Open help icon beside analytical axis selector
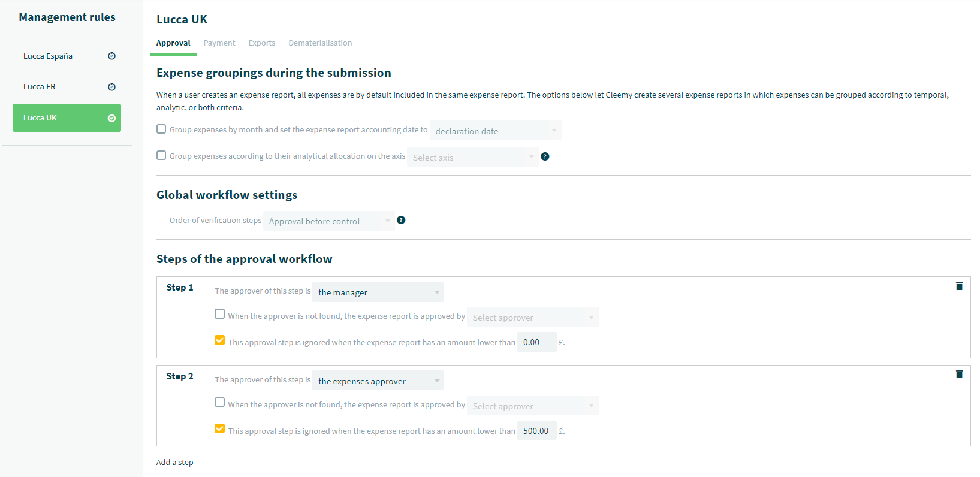The height and width of the screenshot is (477, 980). (x=545, y=156)
